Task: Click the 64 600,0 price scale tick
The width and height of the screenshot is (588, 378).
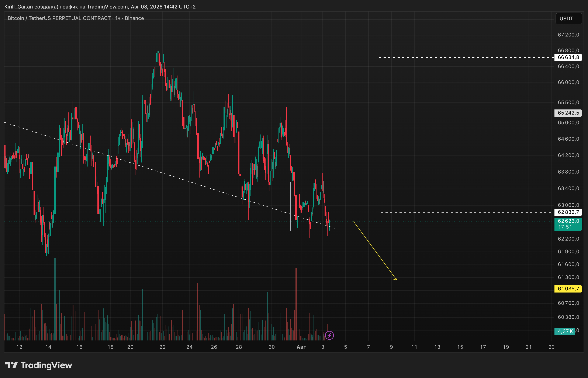Action: click(568, 139)
